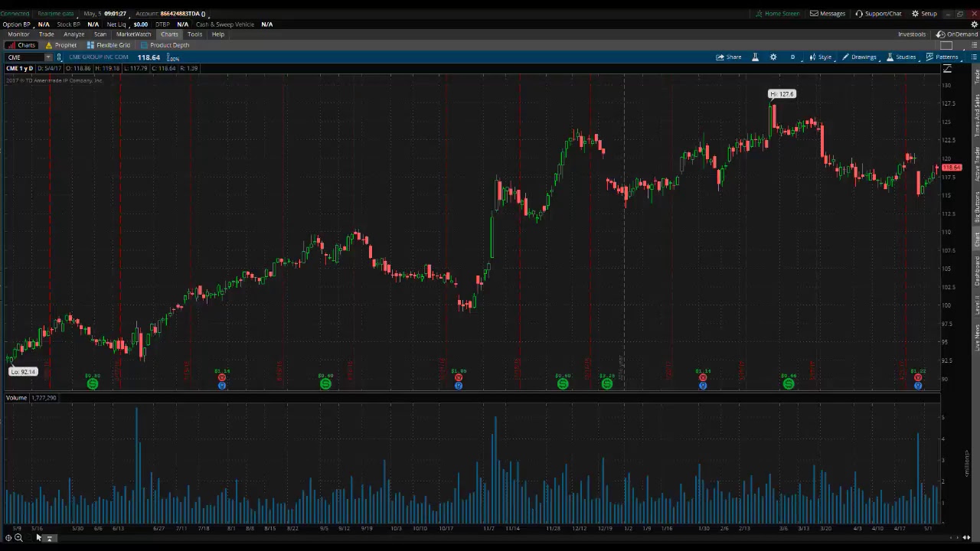Click the Option BP label

click(x=16, y=24)
